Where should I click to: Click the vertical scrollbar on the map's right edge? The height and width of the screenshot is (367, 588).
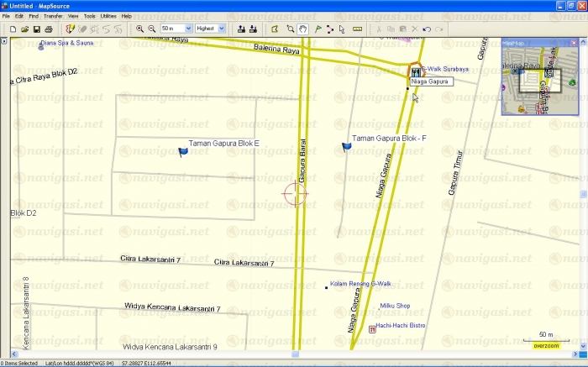(x=584, y=193)
